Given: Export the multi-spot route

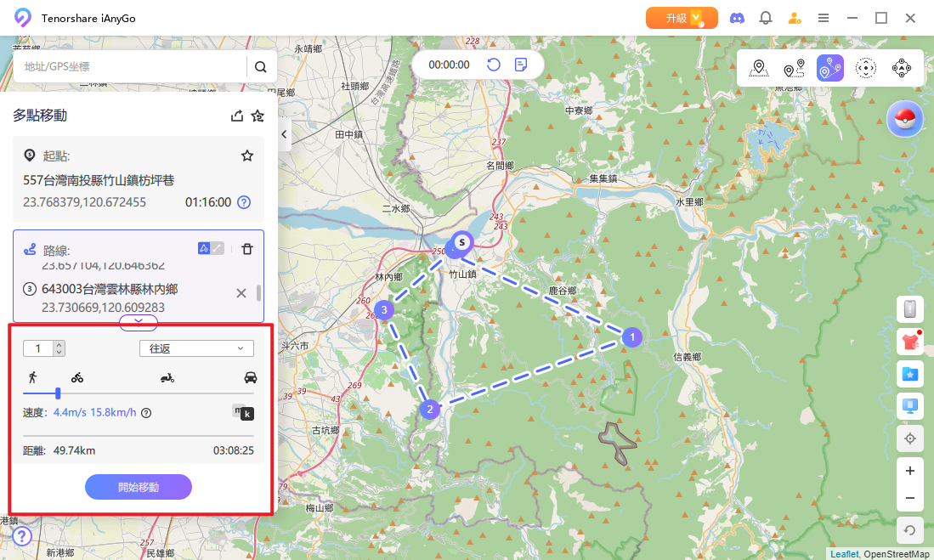Looking at the screenshot, I should (x=236, y=116).
